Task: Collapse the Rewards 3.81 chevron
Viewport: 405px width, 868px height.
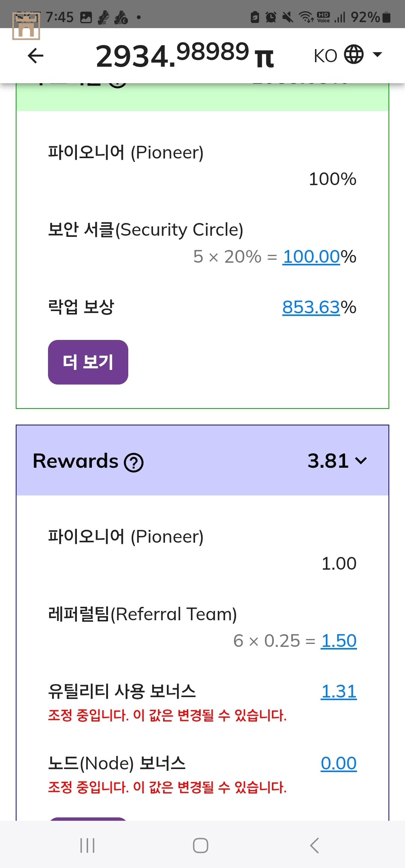Action: coord(361,461)
